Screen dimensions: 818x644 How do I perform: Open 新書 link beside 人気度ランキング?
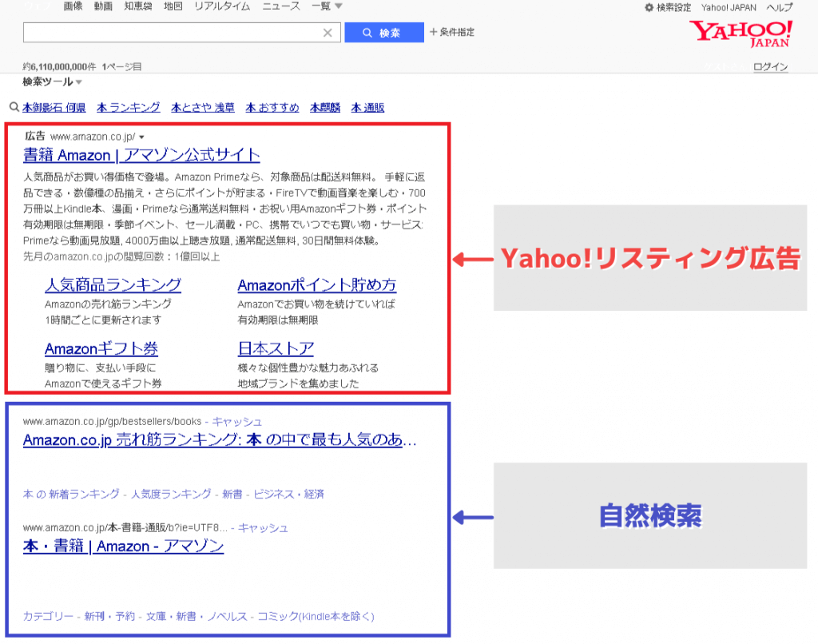tap(232, 495)
